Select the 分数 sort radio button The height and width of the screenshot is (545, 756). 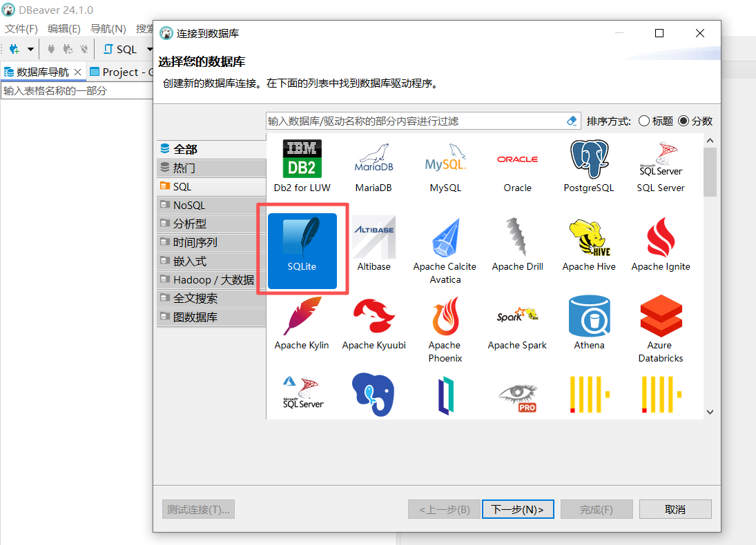click(684, 121)
